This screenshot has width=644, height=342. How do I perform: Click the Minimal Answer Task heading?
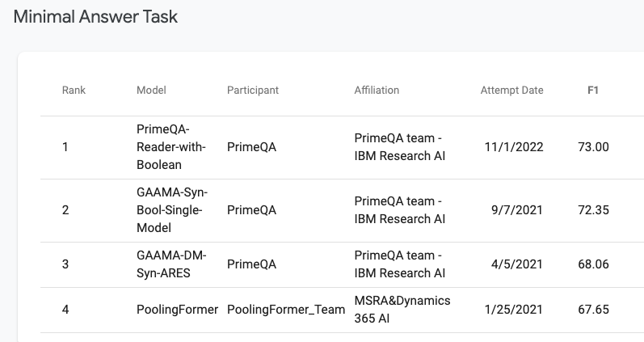95,16
